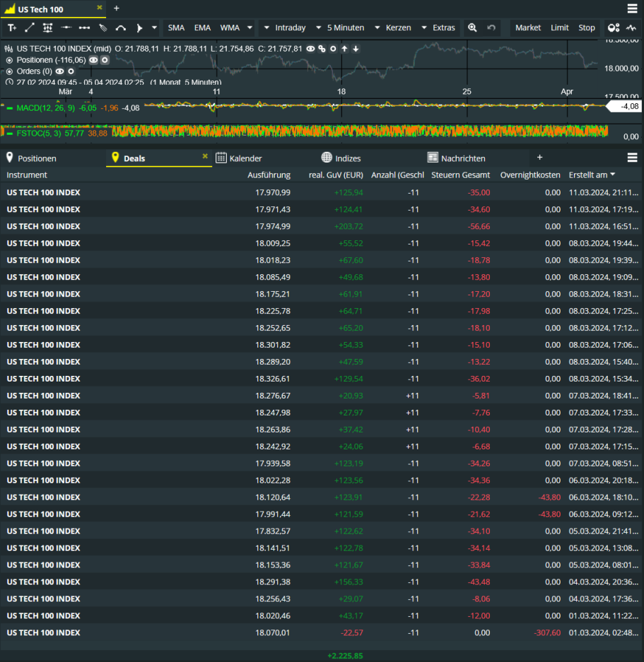Select the arrow marker drawing tool
This screenshot has height=662, width=644.
click(x=139, y=28)
